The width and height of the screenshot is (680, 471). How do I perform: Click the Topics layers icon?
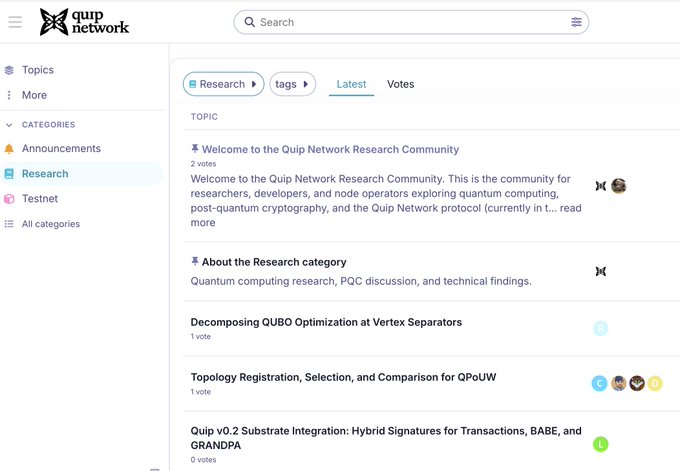click(x=9, y=70)
